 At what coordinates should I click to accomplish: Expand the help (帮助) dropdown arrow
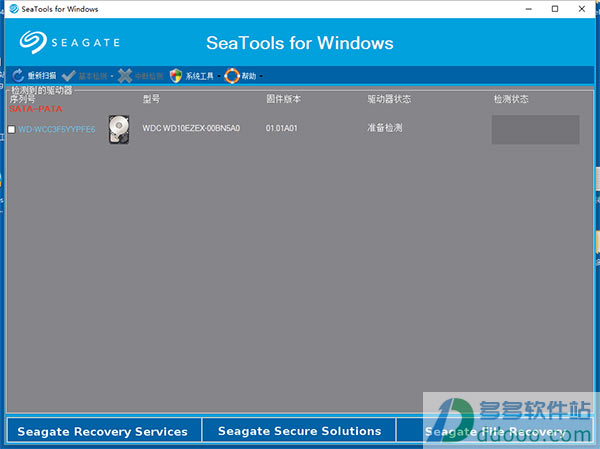261,76
